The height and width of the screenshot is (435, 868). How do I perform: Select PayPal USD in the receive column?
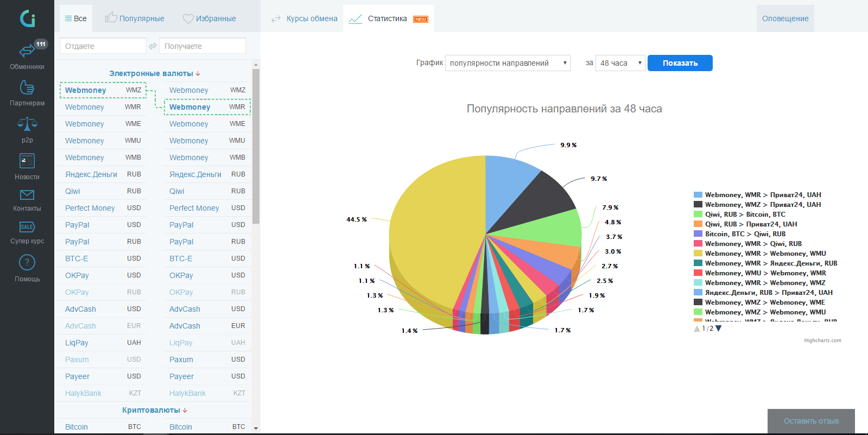tap(207, 225)
